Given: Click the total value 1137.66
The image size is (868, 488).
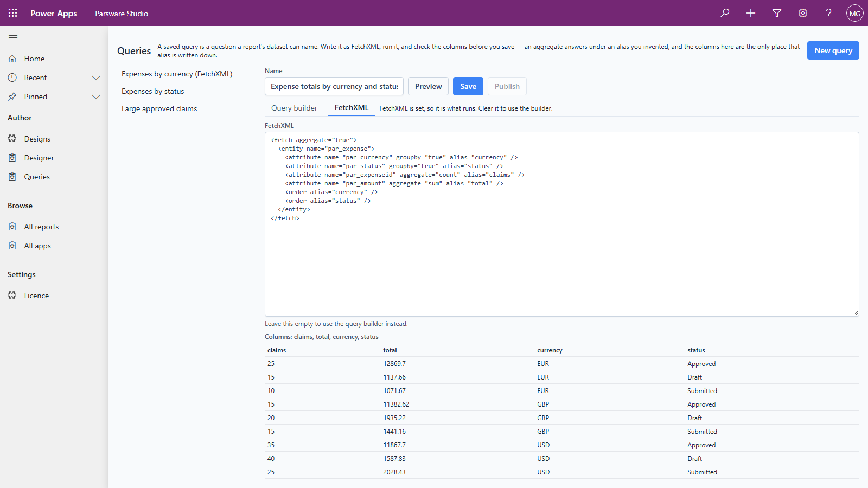Looking at the screenshot, I should pyautogui.click(x=394, y=377).
